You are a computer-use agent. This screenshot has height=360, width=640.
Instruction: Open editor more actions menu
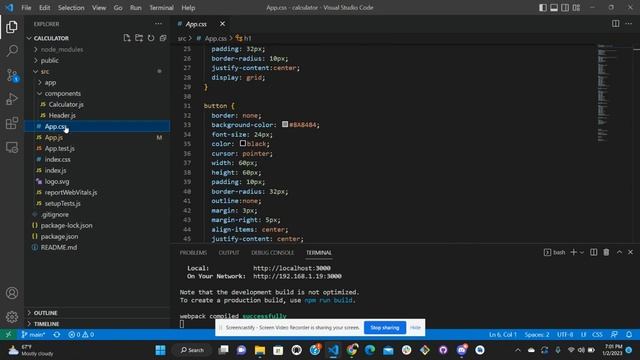tap(629, 24)
